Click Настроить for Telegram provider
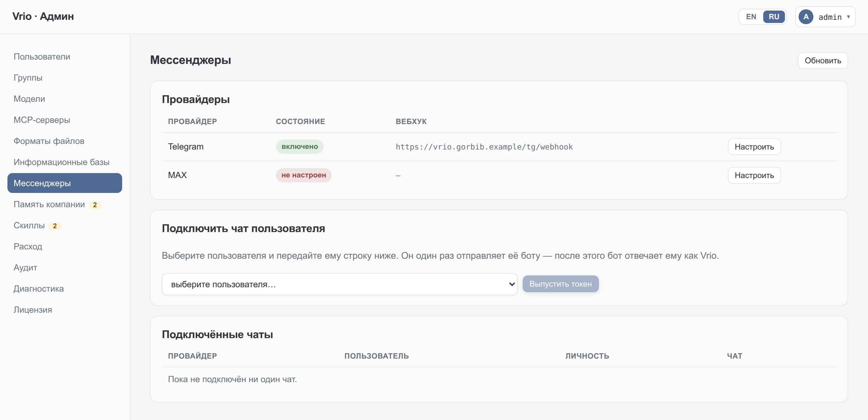868x420 pixels. tap(754, 147)
